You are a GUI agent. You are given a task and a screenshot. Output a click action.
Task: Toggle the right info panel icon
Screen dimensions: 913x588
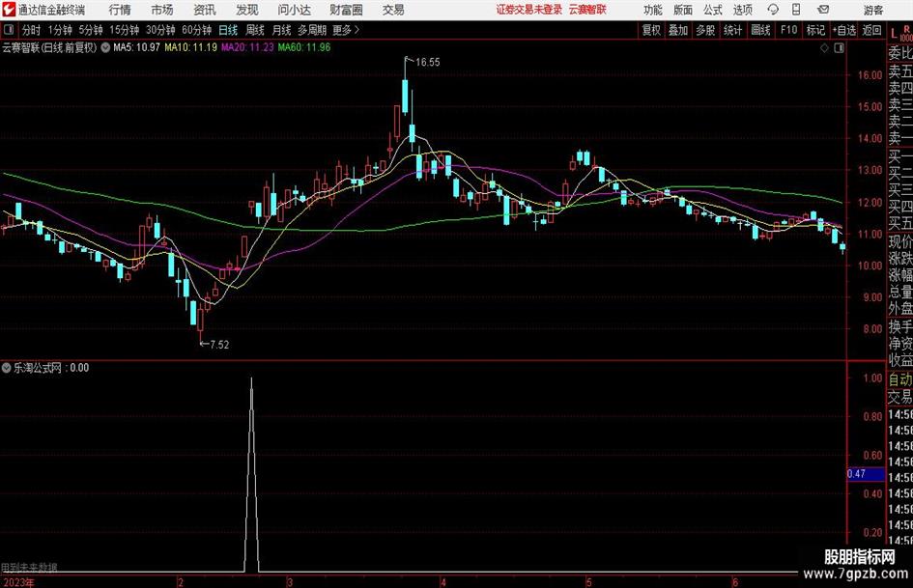(x=839, y=48)
